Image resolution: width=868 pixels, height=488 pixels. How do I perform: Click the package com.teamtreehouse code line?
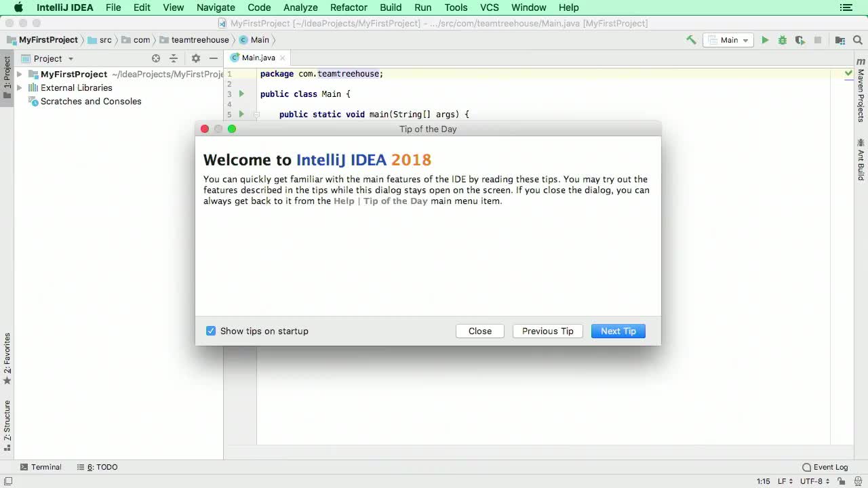[321, 73]
